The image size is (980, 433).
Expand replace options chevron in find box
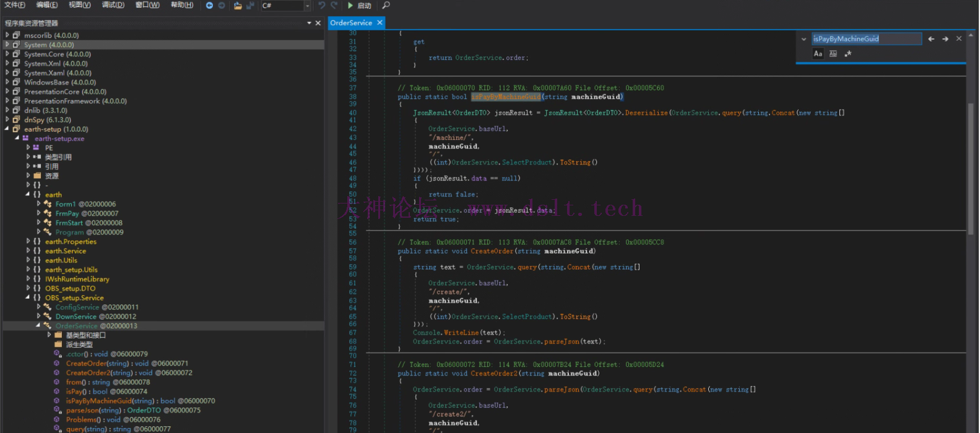click(x=804, y=39)
